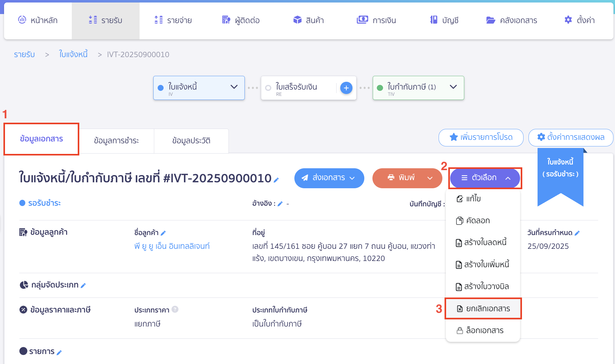
Task: Open the สินค้า products menu
Action: (308, 20)
